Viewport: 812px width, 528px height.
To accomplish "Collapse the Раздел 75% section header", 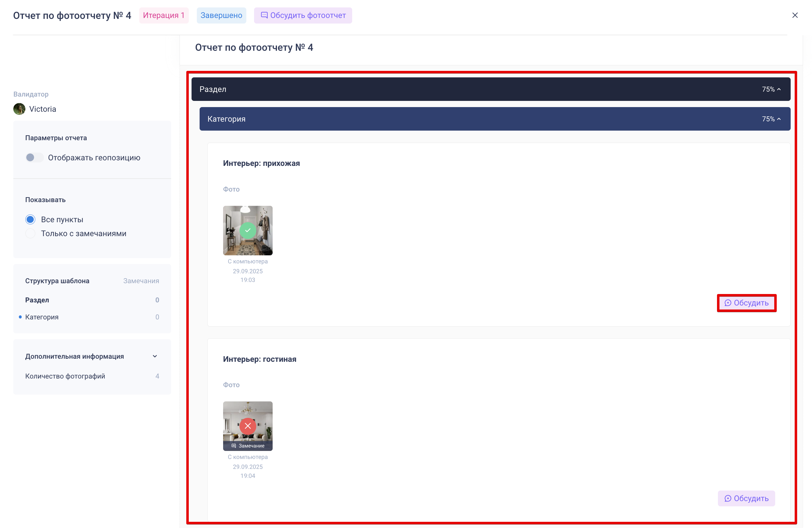I will pos(779,89).
